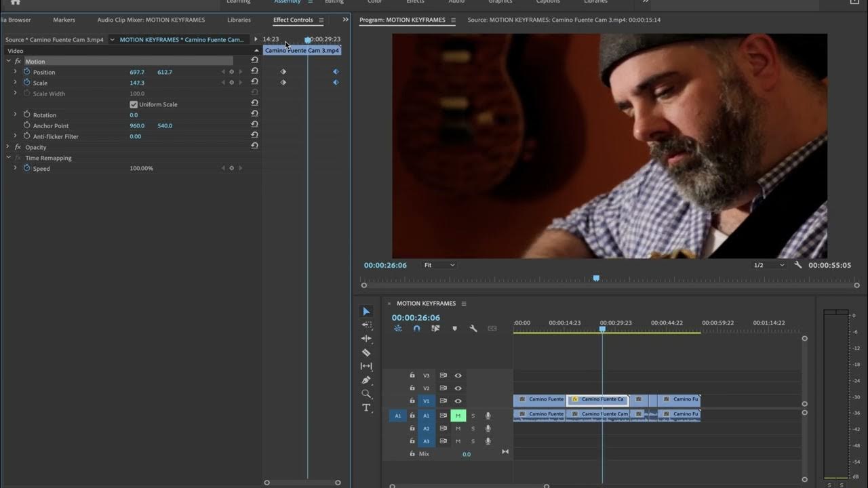Viewport: 868px width, 488px height.
Task: Select the Assembly workspace
Action: point(287,2)
